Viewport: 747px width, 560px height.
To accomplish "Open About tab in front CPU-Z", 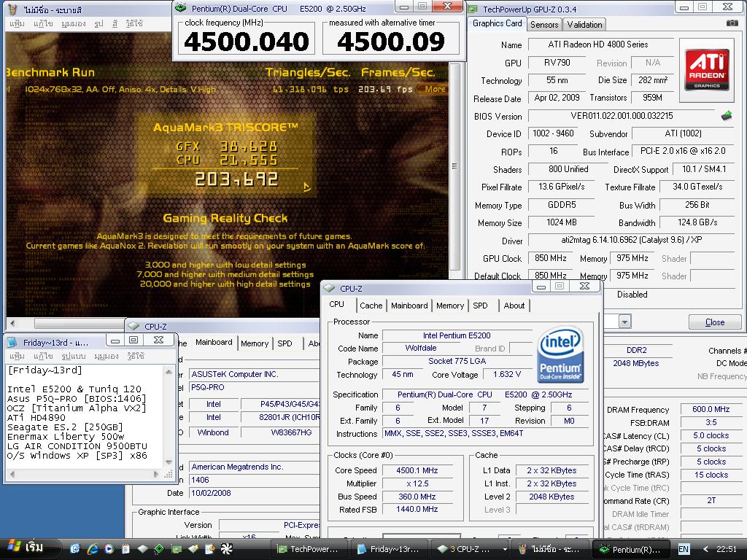I will tap(514, 306).
